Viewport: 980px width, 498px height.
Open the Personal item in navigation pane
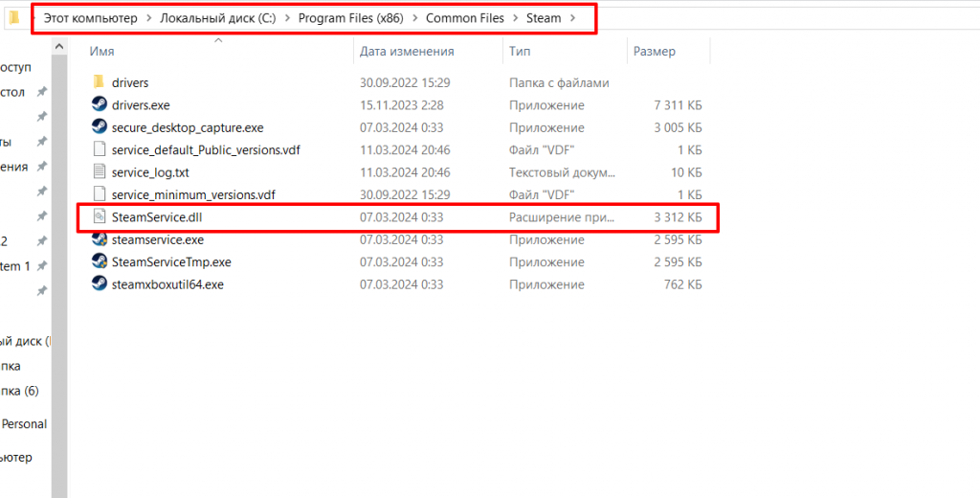pos(24,423)
